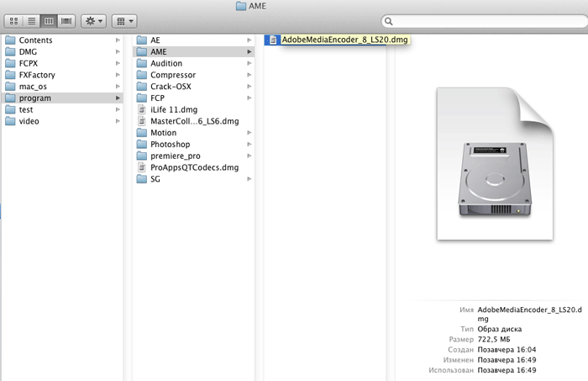Select the program folder icon

[x=10, y=98]
